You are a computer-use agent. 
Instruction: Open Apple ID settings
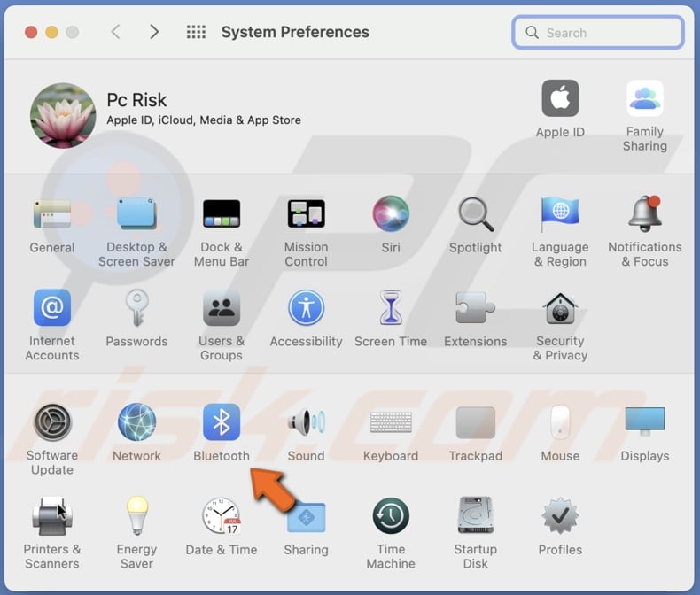click(560, 99)
